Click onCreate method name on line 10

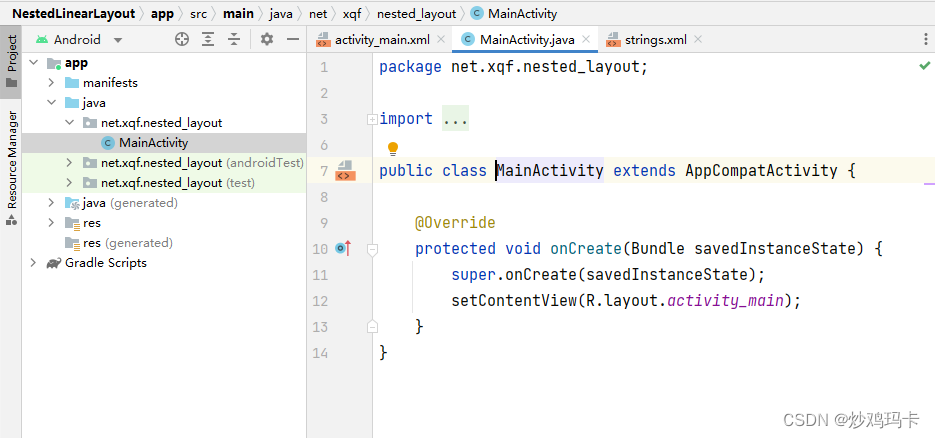pos(586,248)
